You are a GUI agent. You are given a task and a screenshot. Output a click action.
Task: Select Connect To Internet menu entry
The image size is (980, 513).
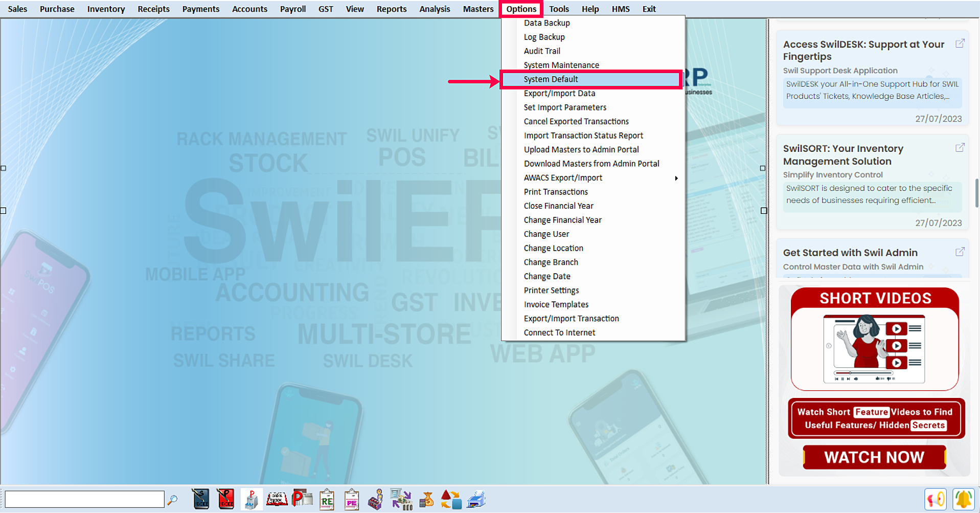pyautogui.click(x=593, y=332)
